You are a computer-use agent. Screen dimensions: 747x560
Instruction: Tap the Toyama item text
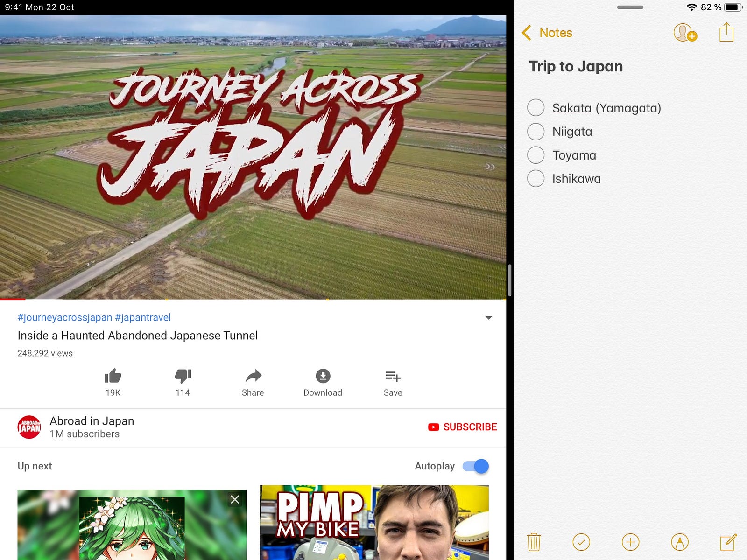point(574,155)
